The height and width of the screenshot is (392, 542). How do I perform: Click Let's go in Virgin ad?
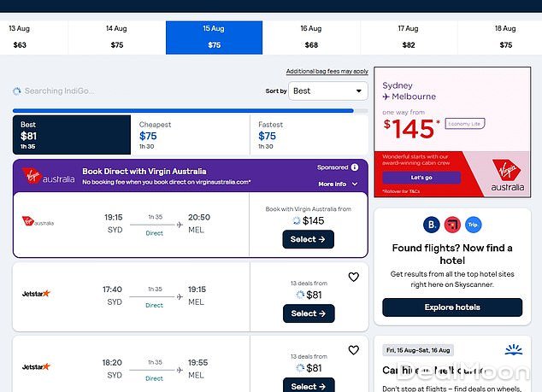pyautogui.click(x=421, y=178)
